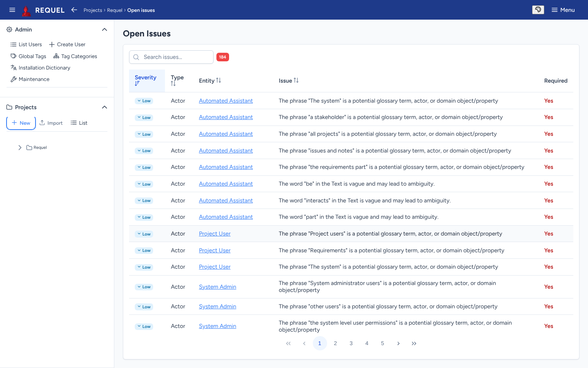Collapse the Projects section chevron
Screen dimensions: 588x368
click(105, 107)
